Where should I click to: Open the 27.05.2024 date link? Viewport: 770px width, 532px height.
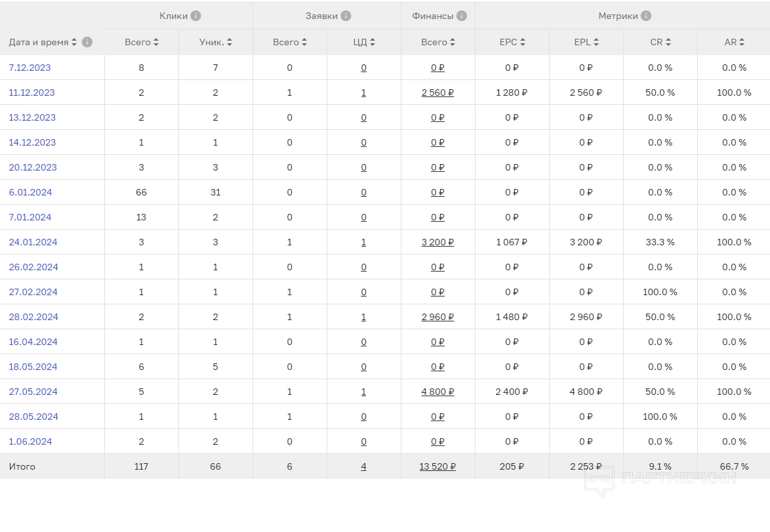pyautogui.click(x=33, y=392)
